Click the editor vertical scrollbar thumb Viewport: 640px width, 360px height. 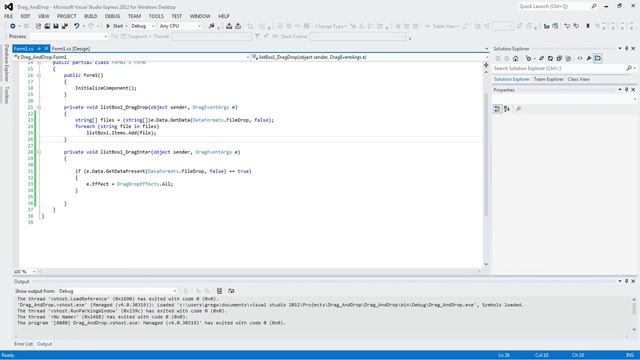486,154
